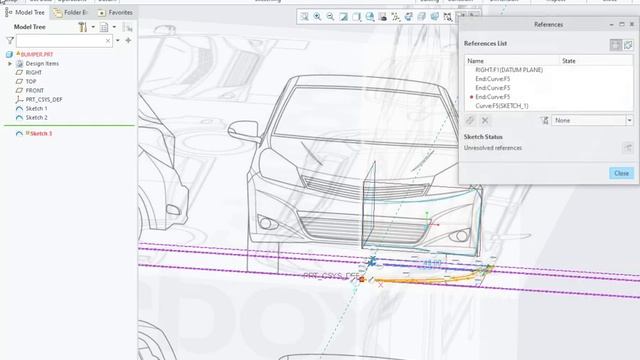Select BUMPER.PRT in the model tree
Viewport: 640px width, 360px height.
(x=37, y=54)
